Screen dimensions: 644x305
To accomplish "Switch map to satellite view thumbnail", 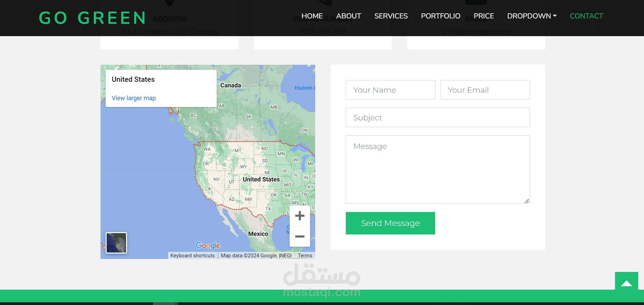I will (117, 243).
